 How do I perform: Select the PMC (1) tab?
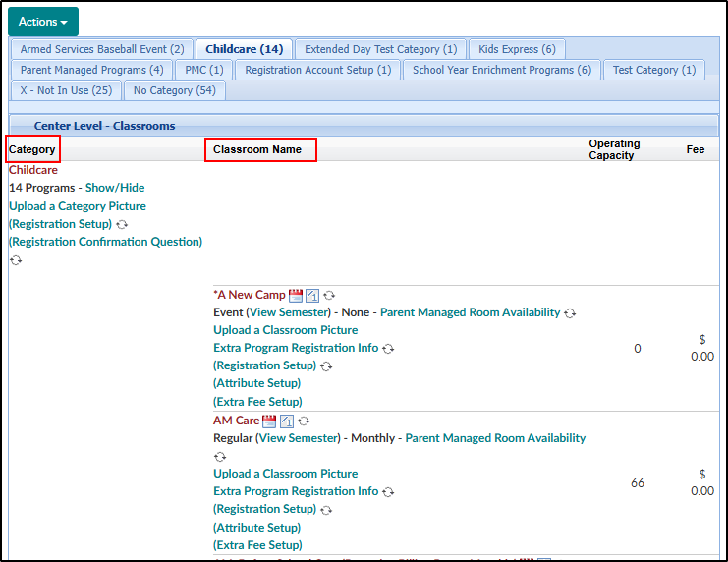pyautogui.click(x=204, y=70)
